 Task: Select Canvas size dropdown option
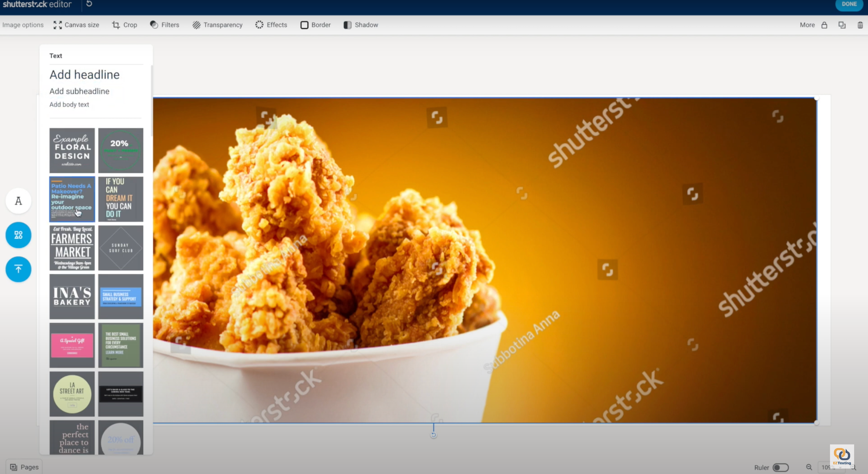pos(76,25)
